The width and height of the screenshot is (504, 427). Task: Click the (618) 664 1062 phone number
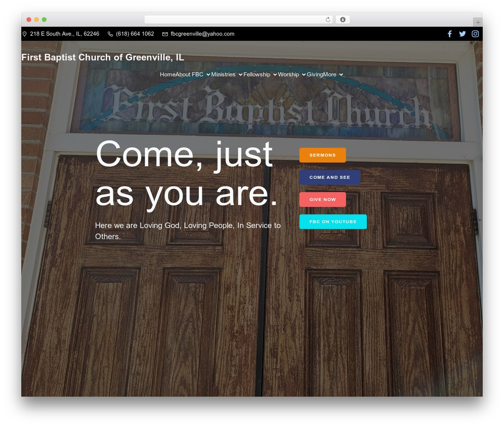(135, 34)
